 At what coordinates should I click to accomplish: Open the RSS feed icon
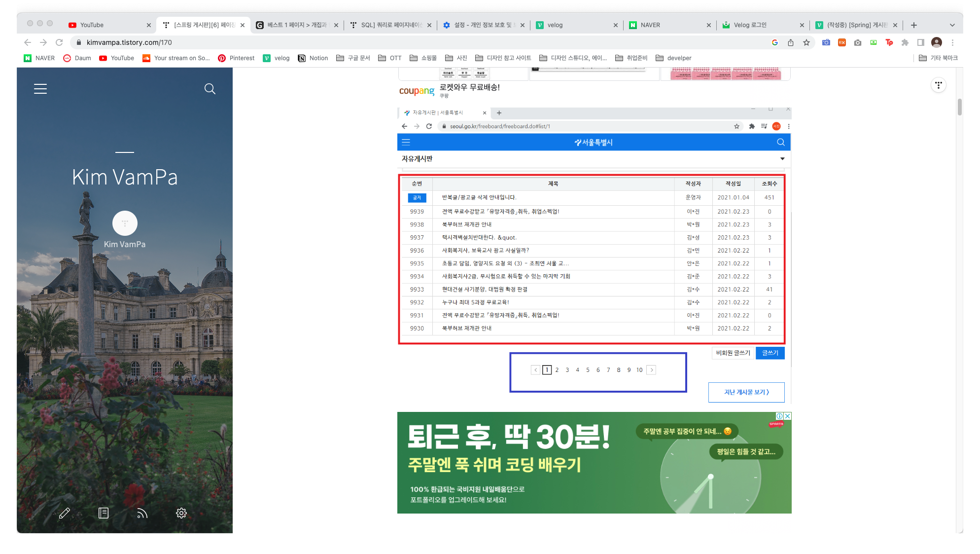point(142,513)
